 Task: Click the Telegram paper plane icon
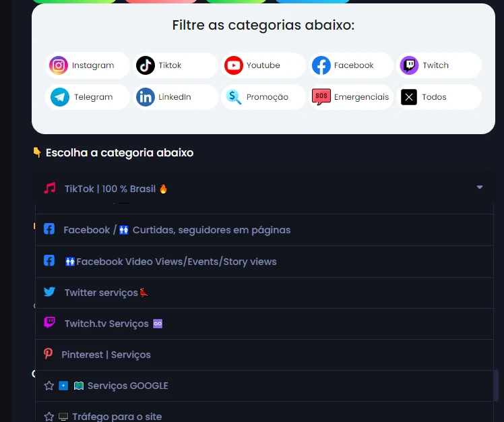pyautogui.click(x=60, y=97)
